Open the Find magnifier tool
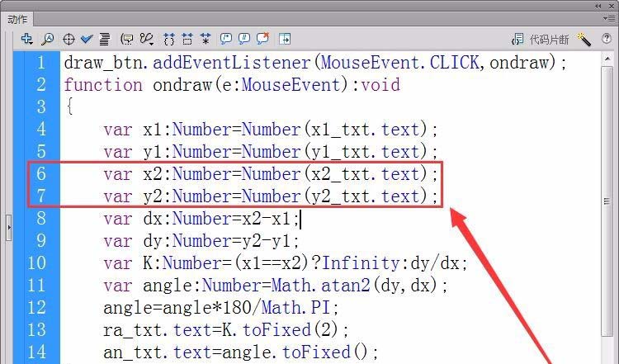The image size is (619, 364). pyautogui.click(x=48, y=39)
